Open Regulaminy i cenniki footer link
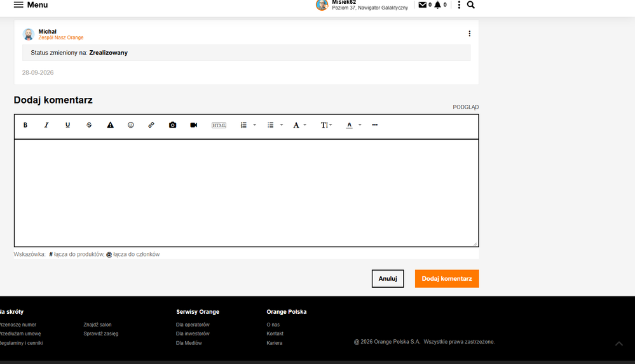The height and width of the screenshot is (364, 635). coord(22,343)
